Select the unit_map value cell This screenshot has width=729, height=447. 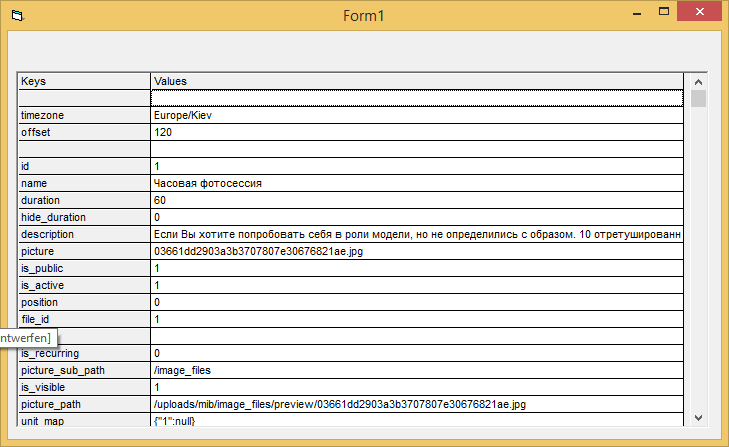(416, 420)
